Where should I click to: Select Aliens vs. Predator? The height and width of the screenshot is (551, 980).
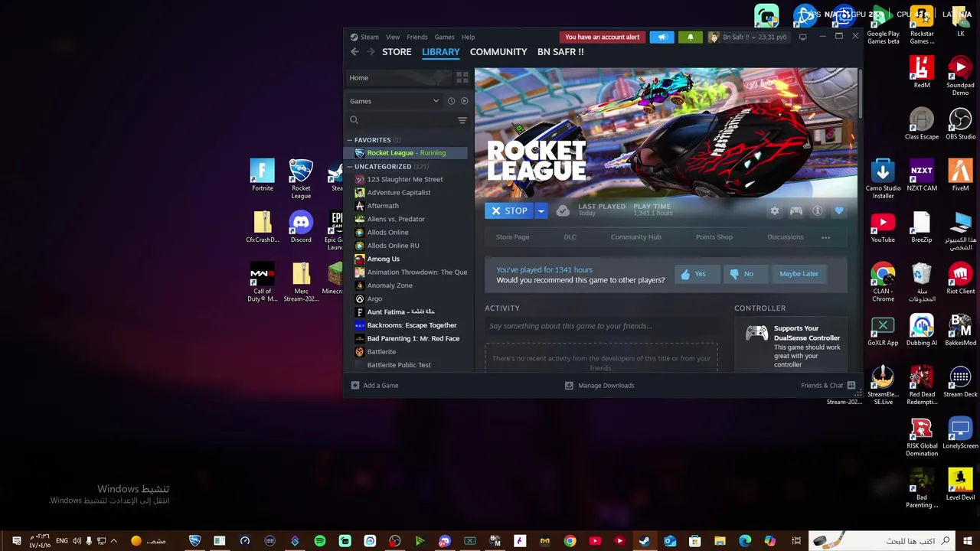pyautogui.click(x=395, y=219)
